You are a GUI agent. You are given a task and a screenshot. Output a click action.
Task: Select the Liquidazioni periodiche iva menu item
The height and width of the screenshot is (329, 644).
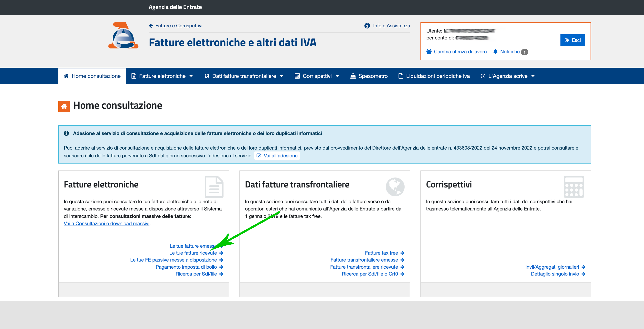point(434,76)
